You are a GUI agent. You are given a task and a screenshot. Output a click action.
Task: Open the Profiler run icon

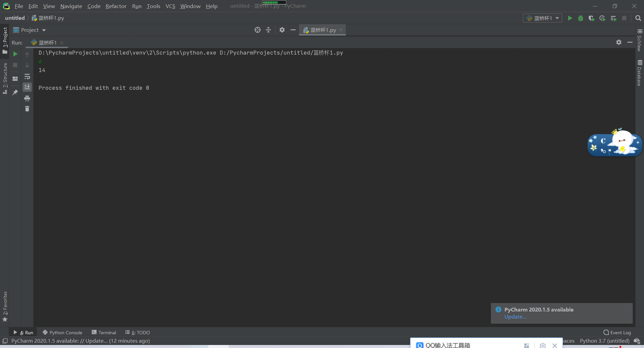(603, 18)
